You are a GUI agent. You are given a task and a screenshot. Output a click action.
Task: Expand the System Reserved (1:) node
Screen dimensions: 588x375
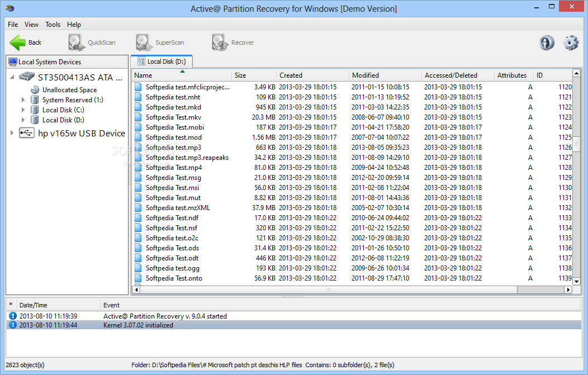click(23, 99)
